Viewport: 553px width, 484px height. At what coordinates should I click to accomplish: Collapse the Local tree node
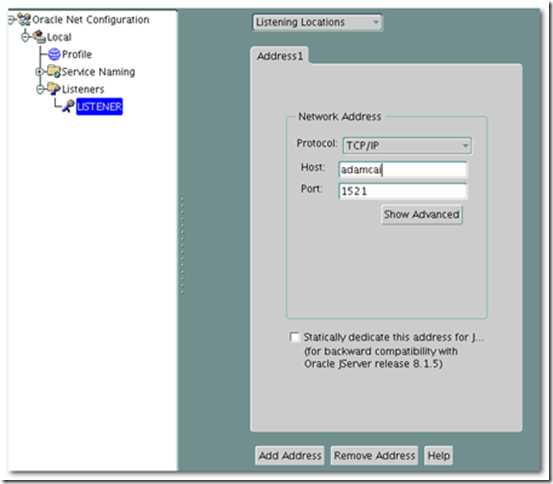click(25, 36)
